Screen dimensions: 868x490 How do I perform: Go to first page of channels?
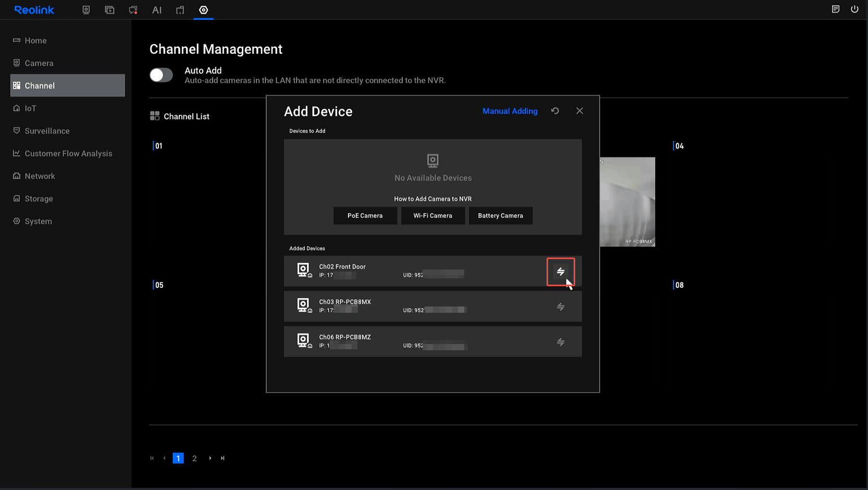152,458
